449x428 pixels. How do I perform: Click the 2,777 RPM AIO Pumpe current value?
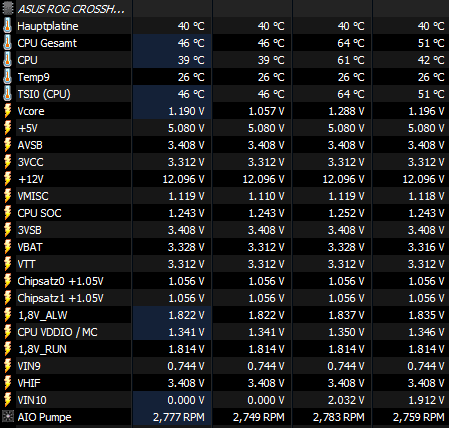tap(179, 417)
